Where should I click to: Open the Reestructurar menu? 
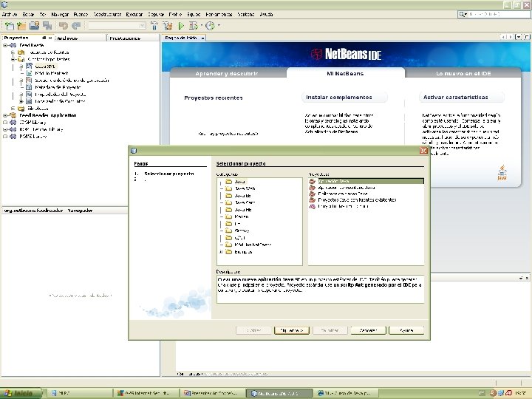point(107,14)
